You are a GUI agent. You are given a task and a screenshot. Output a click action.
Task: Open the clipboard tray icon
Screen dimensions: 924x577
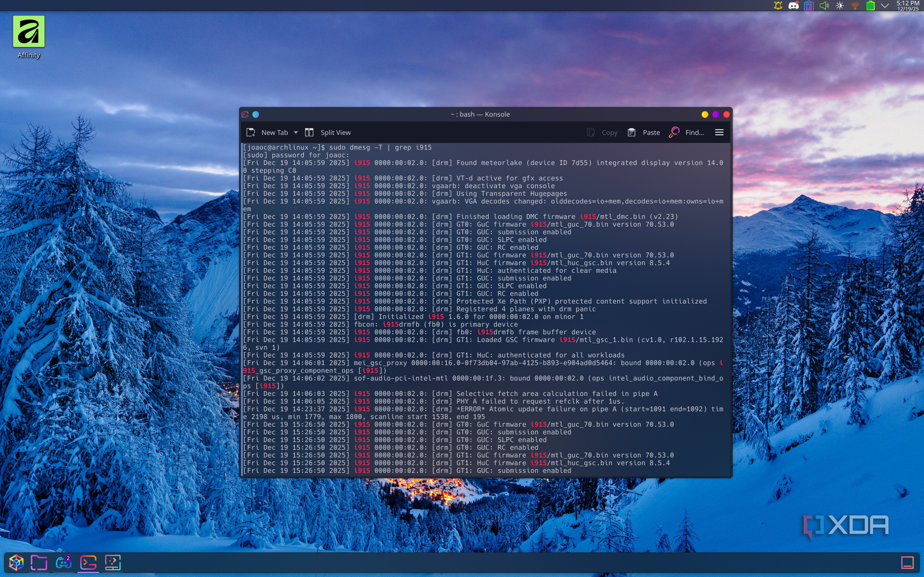coord(809,6)
